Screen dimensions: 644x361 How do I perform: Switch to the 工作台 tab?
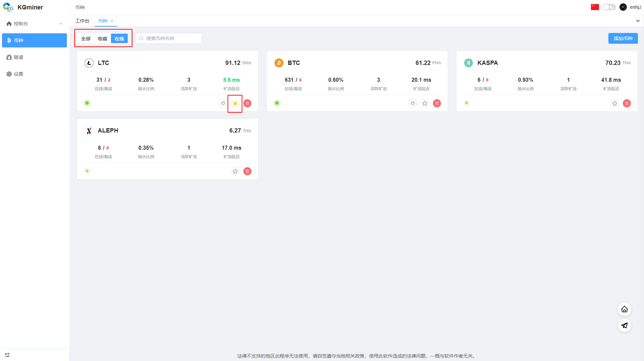[x=82, y=21]
